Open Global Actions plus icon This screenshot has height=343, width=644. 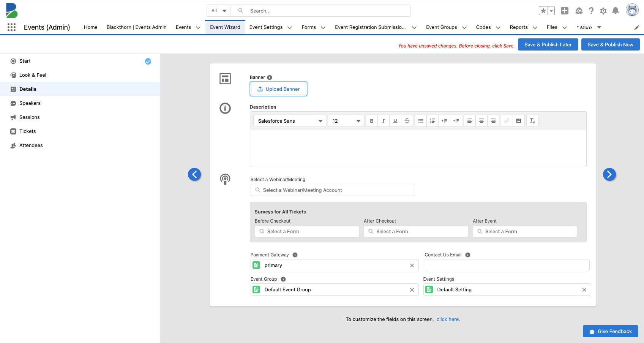click(x=565, y=11)
